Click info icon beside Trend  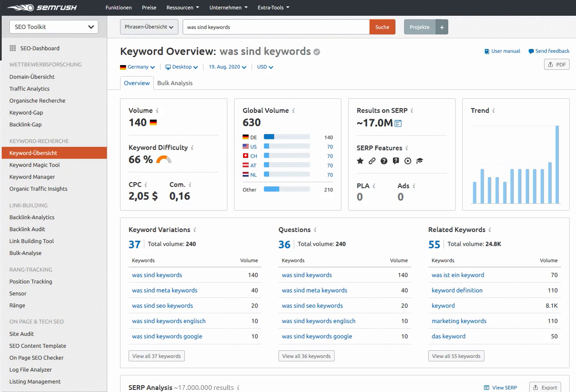click(x=494, y=110)
